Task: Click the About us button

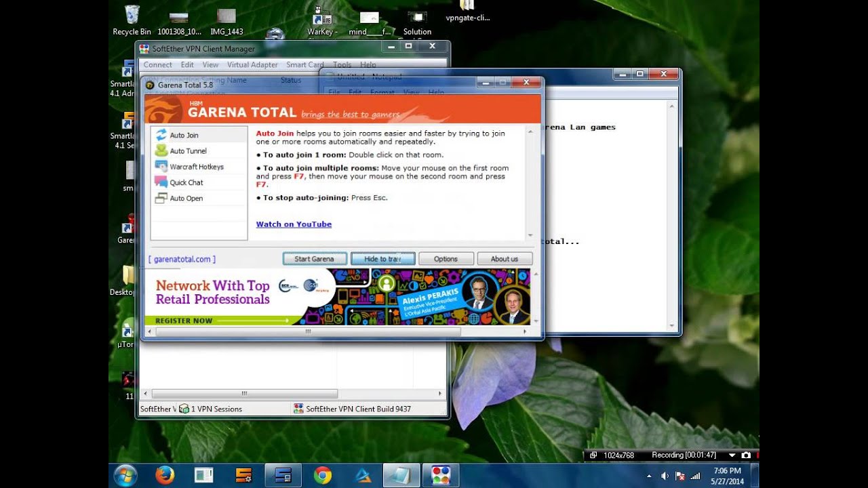Action: (x=505, y=259)
